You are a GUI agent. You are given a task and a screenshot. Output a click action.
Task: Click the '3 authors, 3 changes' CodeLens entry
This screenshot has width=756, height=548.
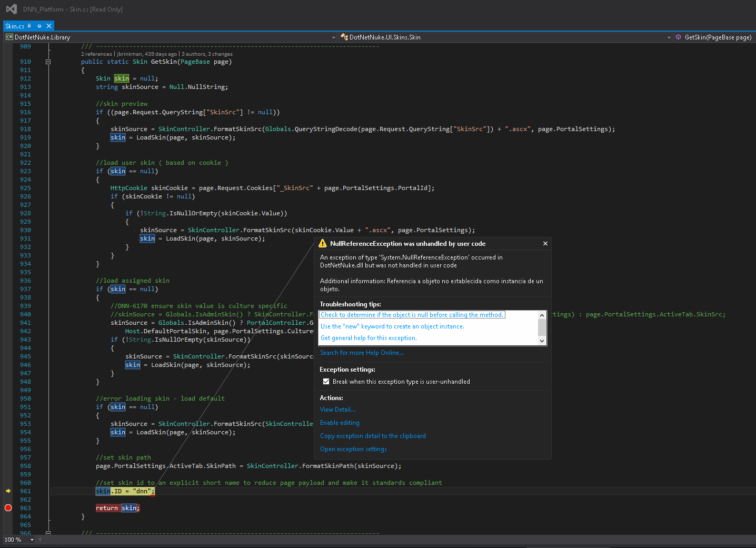click(x=207, y=54)
